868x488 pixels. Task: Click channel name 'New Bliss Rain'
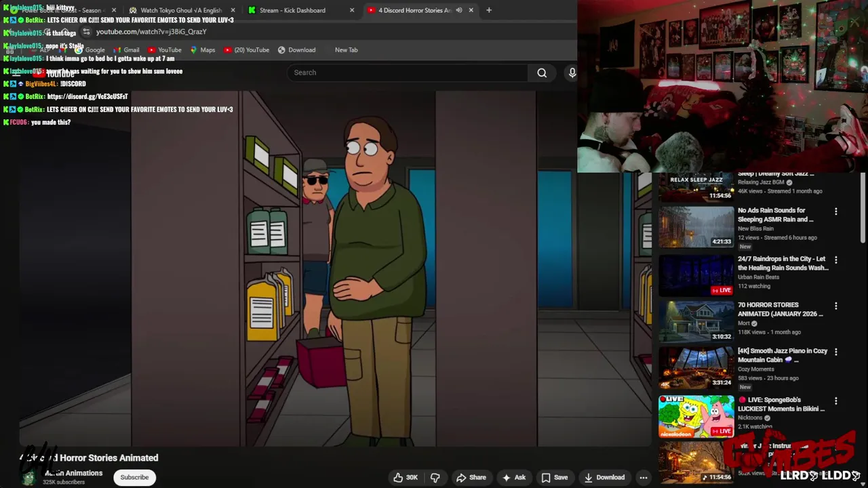click(x=755, y=228)
